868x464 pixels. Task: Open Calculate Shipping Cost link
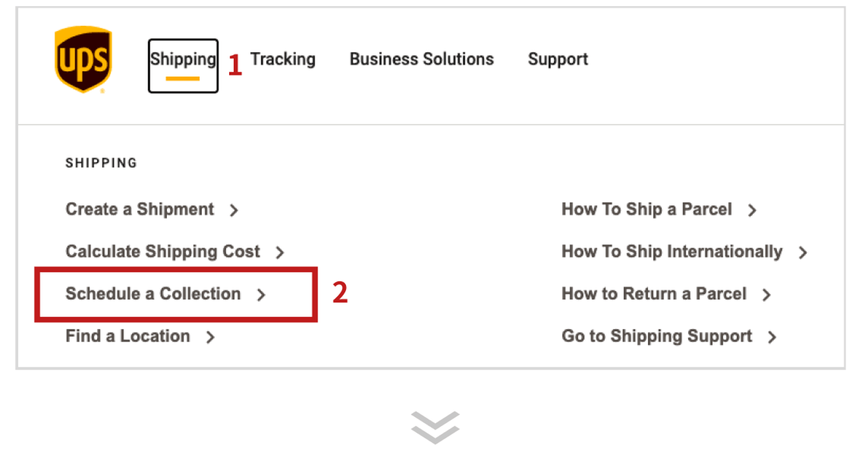pos(163,251)
